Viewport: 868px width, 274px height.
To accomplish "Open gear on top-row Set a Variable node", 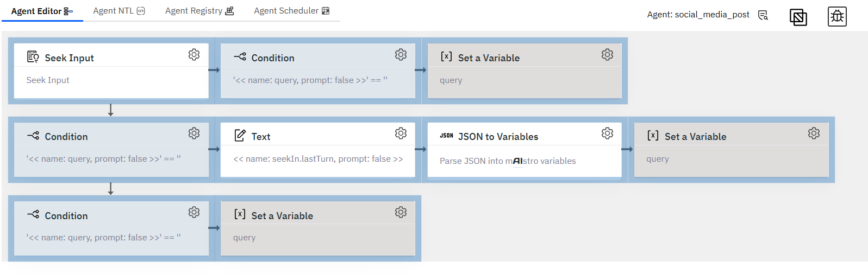I will [x=607, y=55].
